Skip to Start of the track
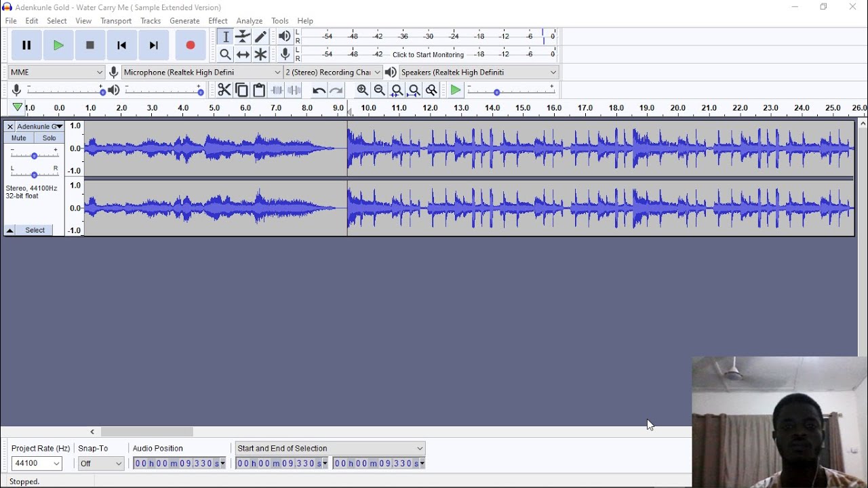Image resolution: width=868 pixels, height=488 pixels. (x=122, y=45)
